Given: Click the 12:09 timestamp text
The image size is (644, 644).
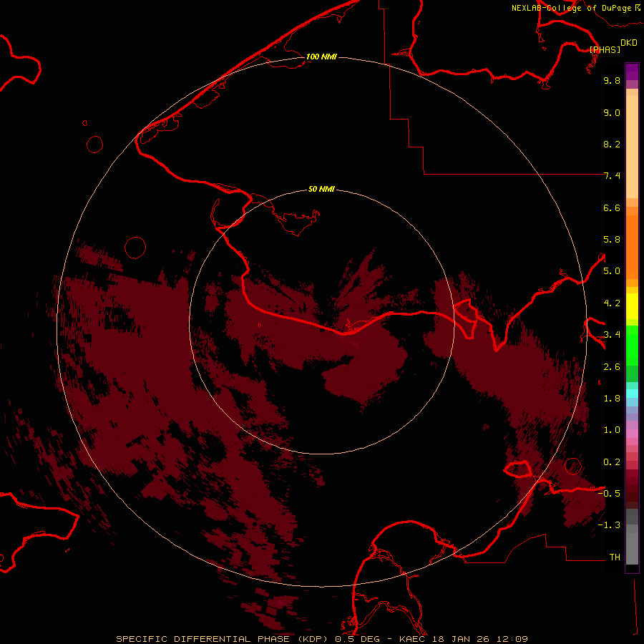Looking at the screenshot, I should tap(512, 639).
